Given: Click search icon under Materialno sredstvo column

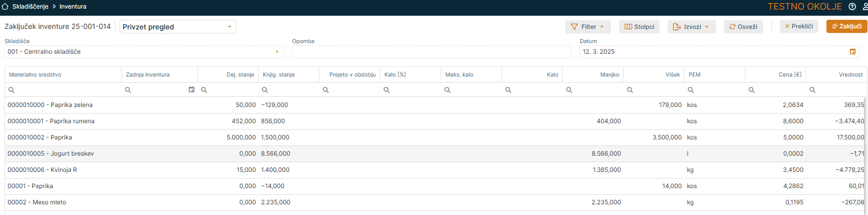Looking at the screenshot, I should (12, 90).
